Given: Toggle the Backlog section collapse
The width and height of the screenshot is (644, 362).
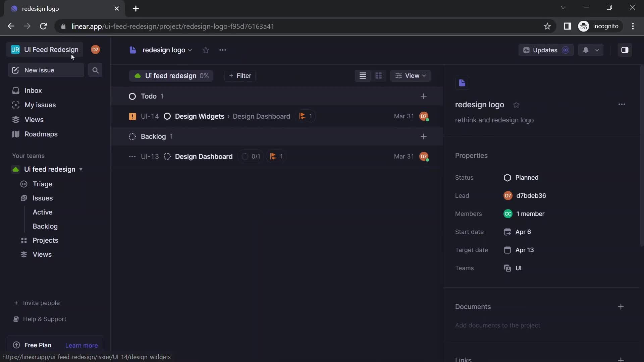Looking at the screenshot, I should tap(153, 136).
